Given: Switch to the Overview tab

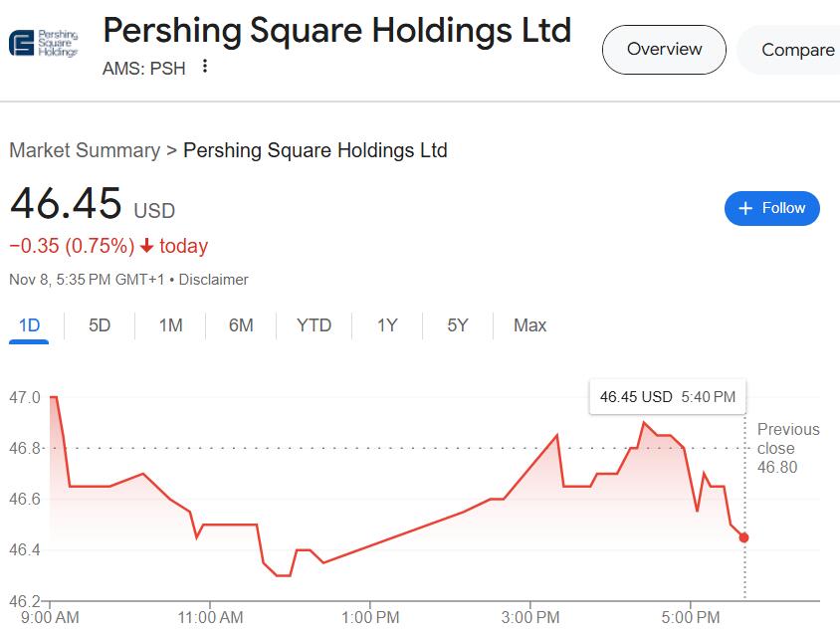Looking at the screenshot, I should (663, 49).
